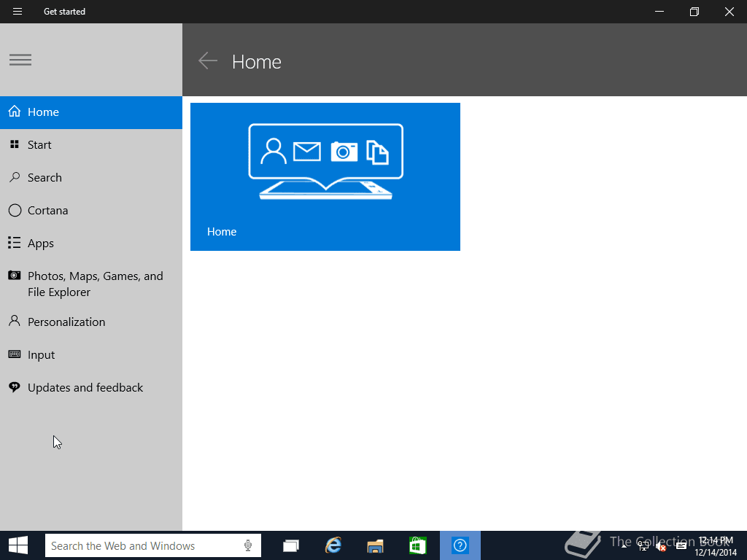Screen dimensions: 747x560
Task: Click the Search magnifier icon in sidebar
Action: 14,177
